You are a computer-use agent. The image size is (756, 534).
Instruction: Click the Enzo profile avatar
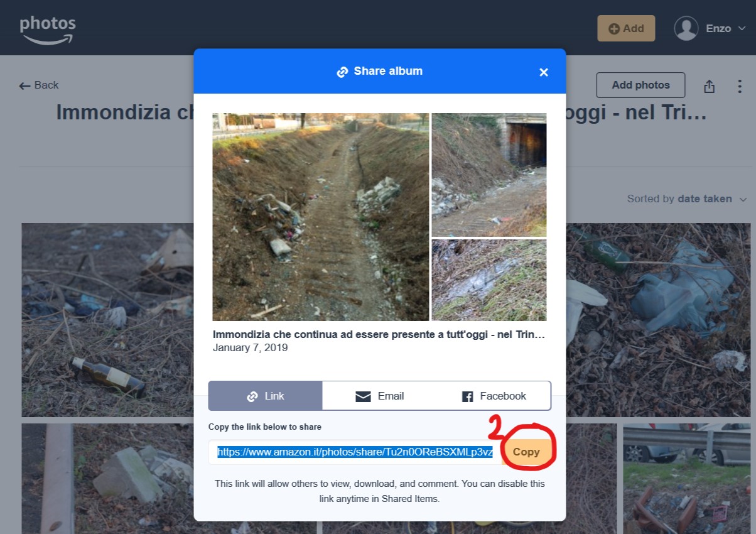pos(686,28)
